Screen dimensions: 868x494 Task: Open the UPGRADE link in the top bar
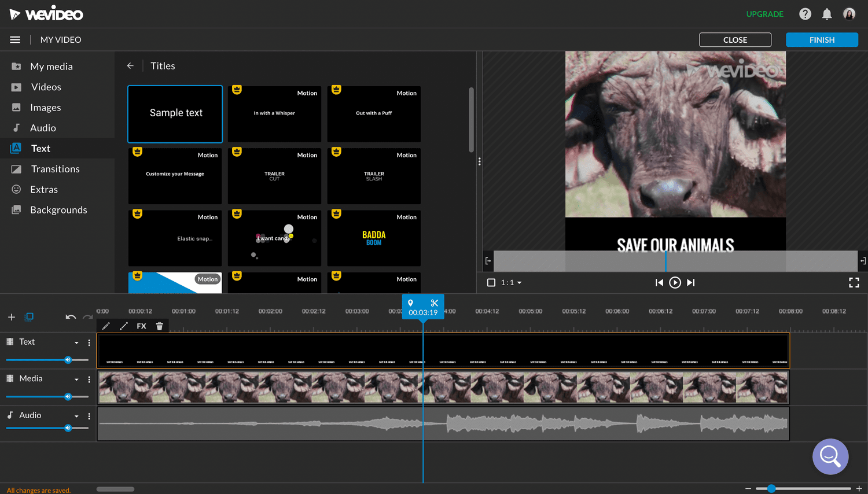click(x=765, y=13)
